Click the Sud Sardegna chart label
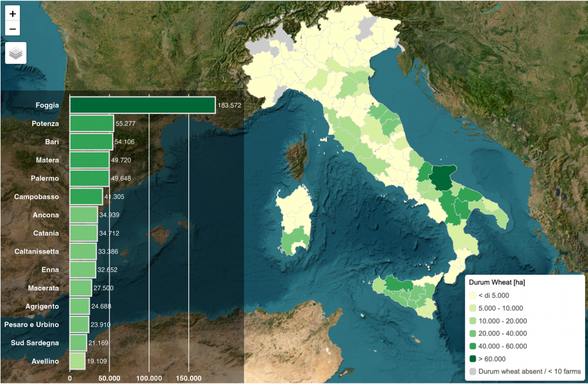The width and height of the screenshot is (588, 384). click(35, 343)
